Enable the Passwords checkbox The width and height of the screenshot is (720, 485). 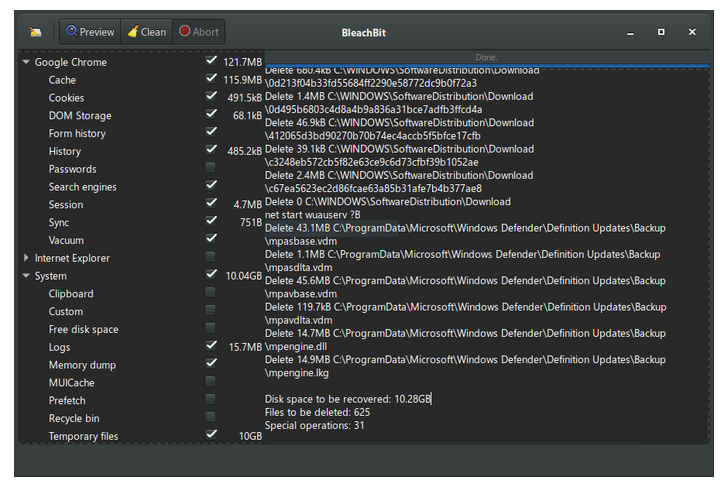(x=210, y=167)
